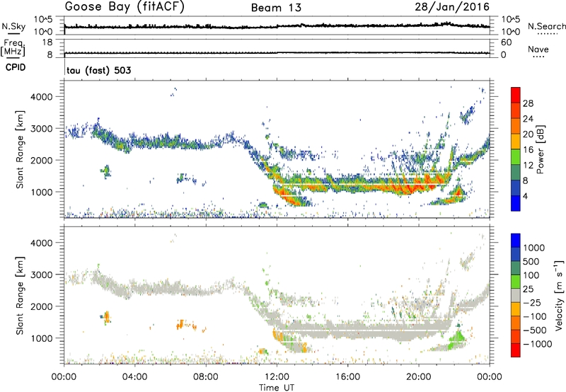Click the "12" power color bar label
Image resolution: width=566 pixels, height=392 pixels.
tap(528, 166)
